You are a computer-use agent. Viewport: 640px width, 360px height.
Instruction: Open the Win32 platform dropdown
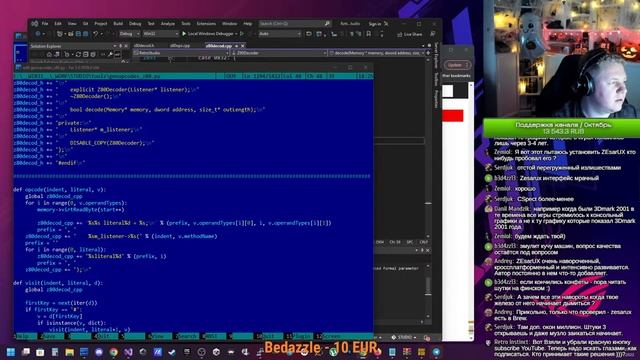pos(160,34)
